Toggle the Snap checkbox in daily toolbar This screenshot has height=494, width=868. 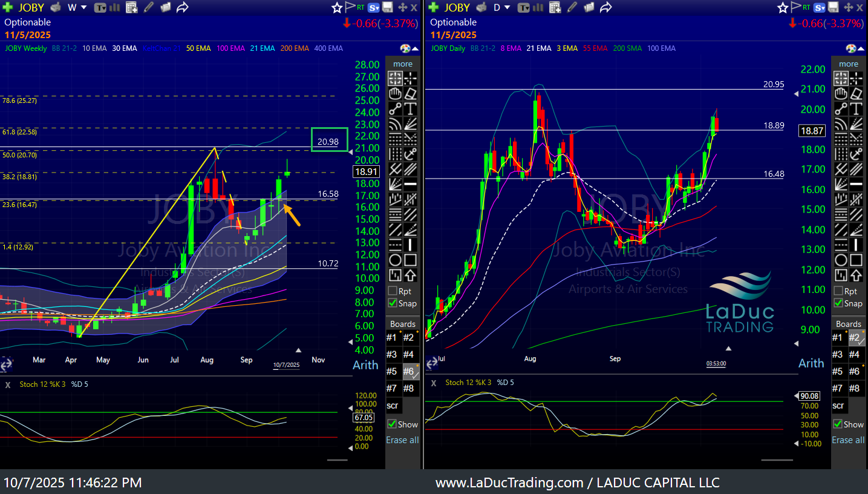point(838,303)
